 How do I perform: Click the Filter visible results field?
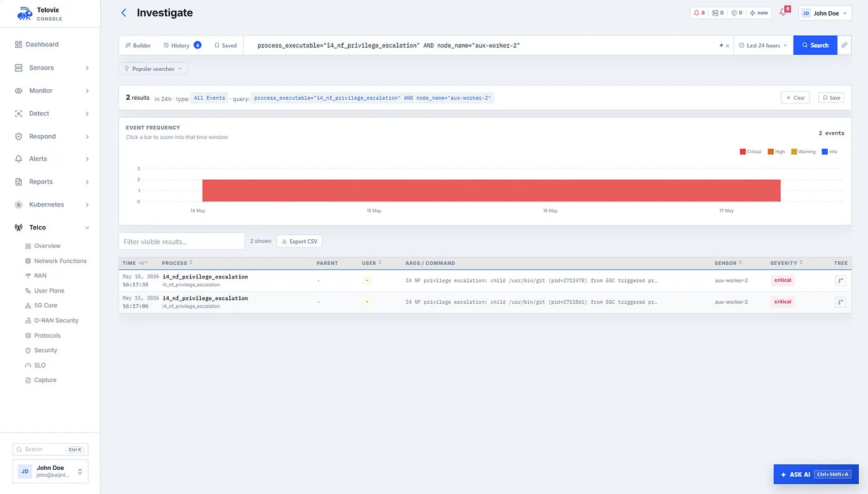(x=182, y=241)
